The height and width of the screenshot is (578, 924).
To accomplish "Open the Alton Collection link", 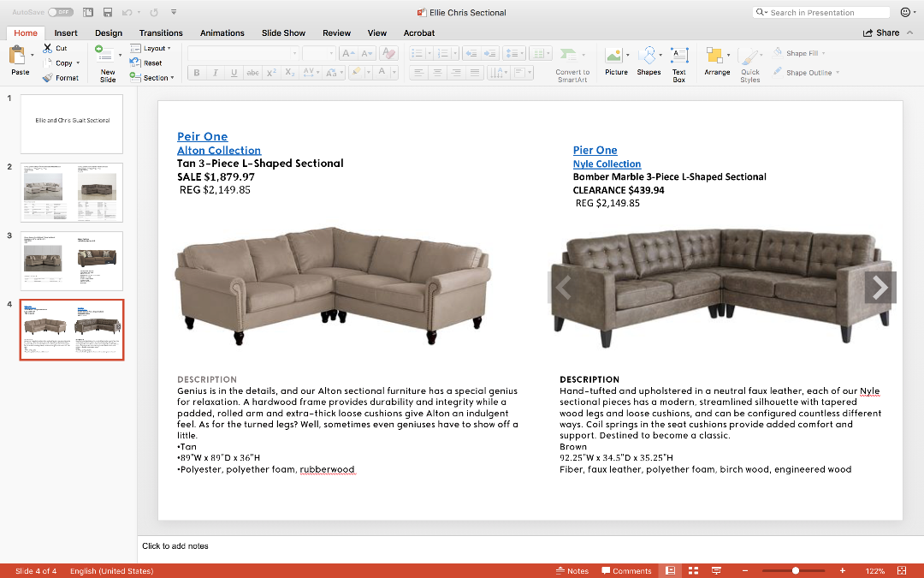I will [219, 151].
